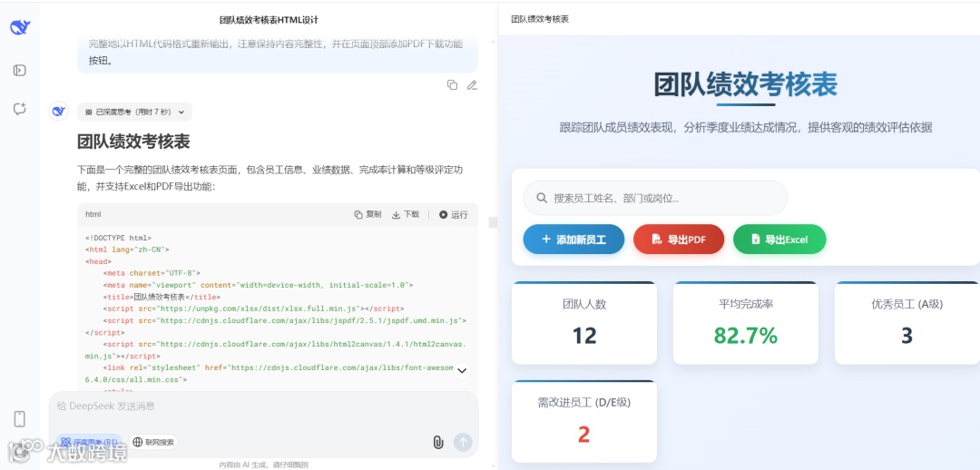Click 复制 to copy the code
980x470 pixels.
click(367, 214)
